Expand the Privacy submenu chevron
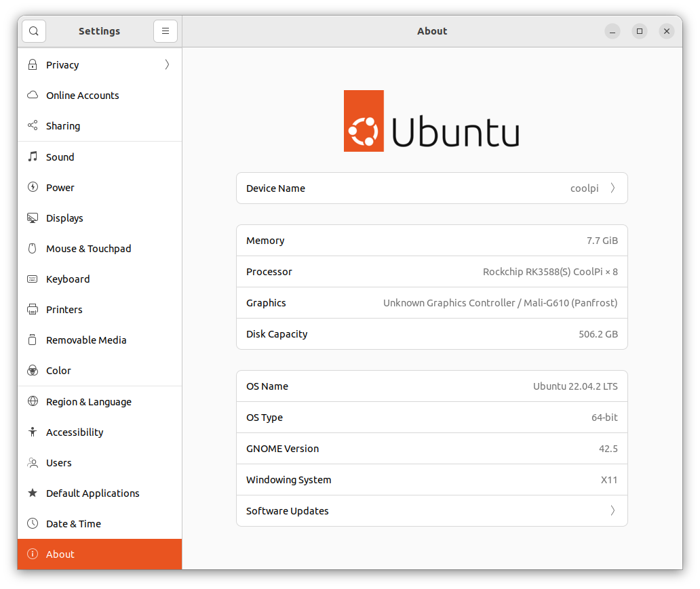This screenshot has width=700, height=589. click(167, 64)
